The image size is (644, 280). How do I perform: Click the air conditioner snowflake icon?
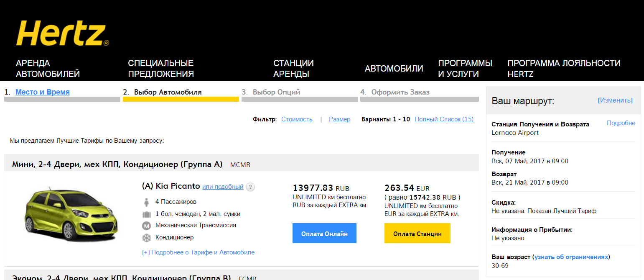click(146, 238)
